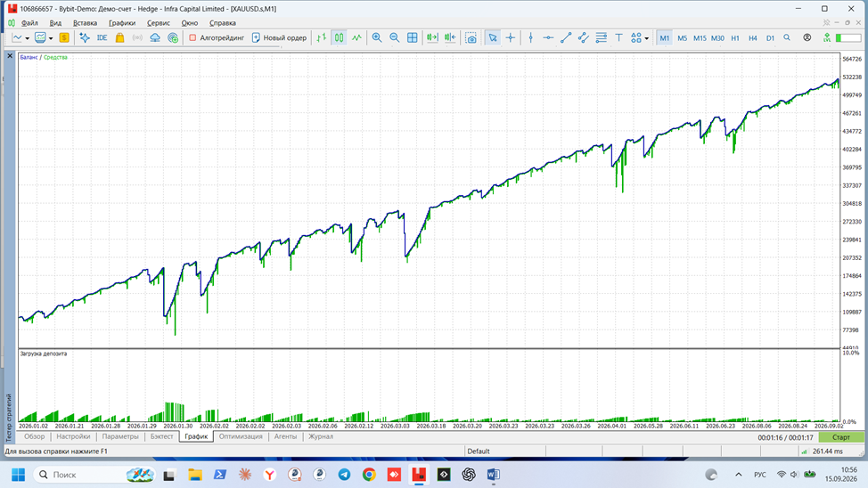Viewport: 868px width, 488px height.
Task: Click the radar icon with plus
Action: click(x=173, y=37)
